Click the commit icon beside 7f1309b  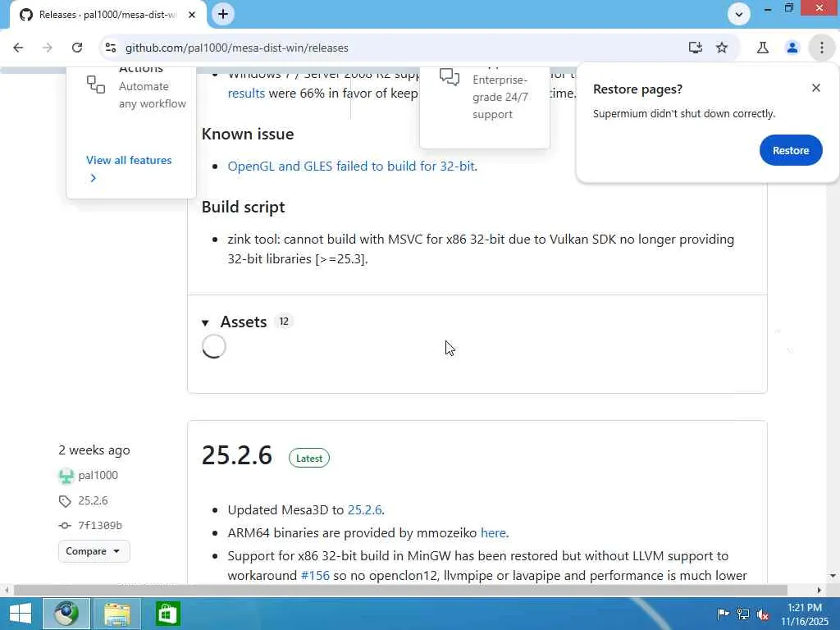click(x=65, y=526)
